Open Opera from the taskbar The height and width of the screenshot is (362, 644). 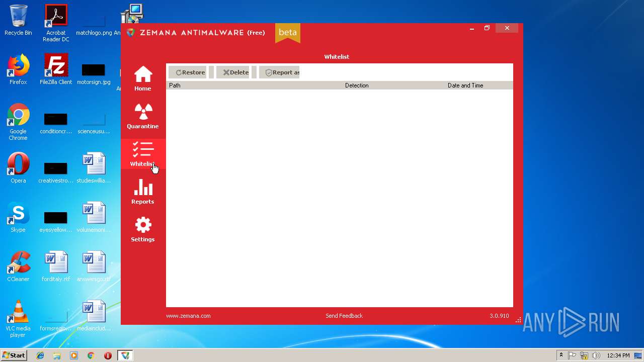point(108,355)
